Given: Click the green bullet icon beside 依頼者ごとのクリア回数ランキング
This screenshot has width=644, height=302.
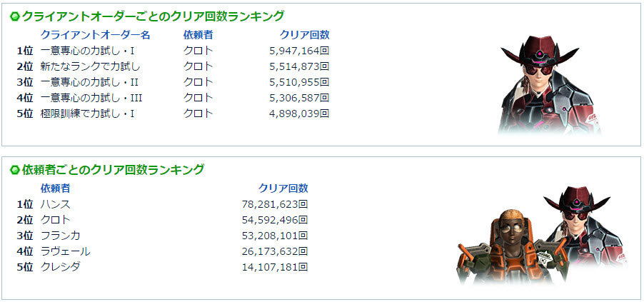Looking at the screenshot, I should tap(14, 170).
